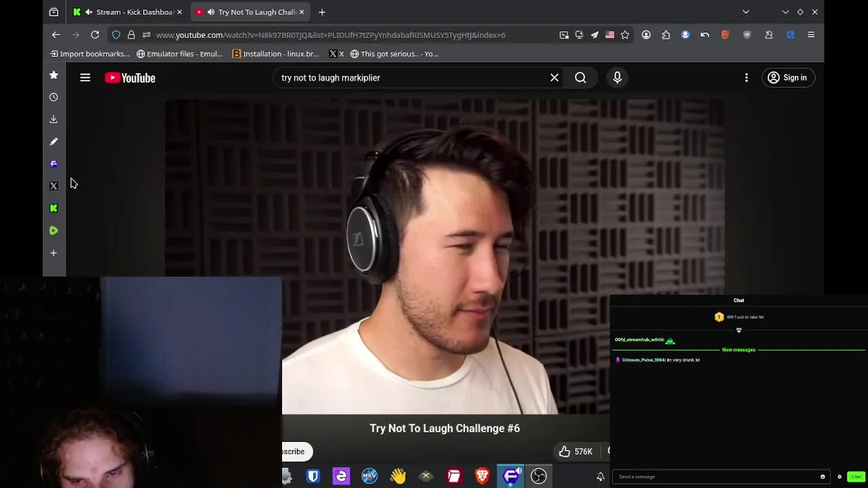868x488 pixels.
Task: Open the MKV taskbar app
Action: [369, 476]
